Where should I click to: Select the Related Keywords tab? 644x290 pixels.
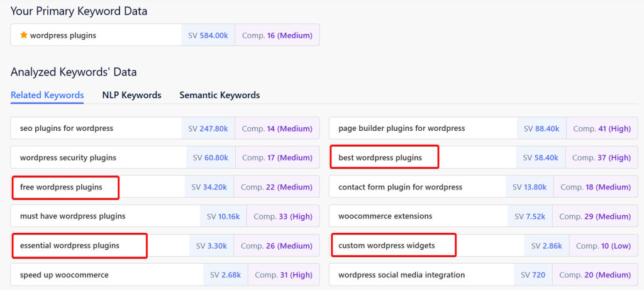coord(47,95)
